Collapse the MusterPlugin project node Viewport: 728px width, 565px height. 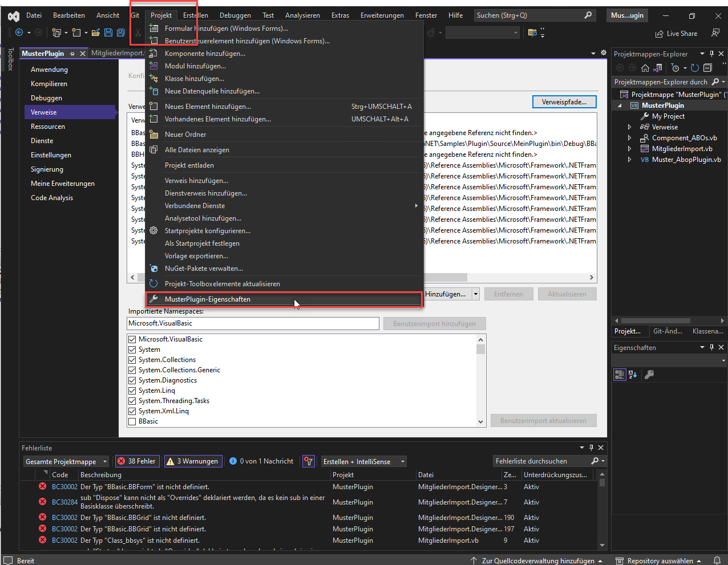pos(620,105)
